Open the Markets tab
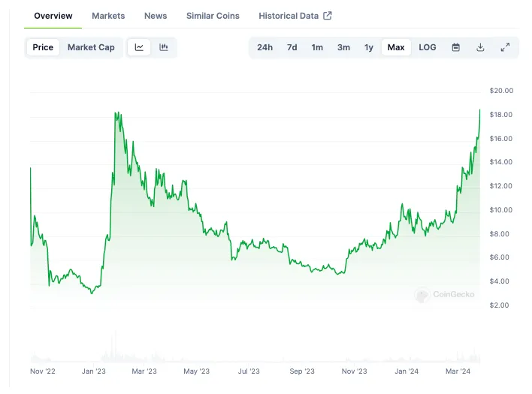This screenshot has width=532, height=394. point(108,16)
